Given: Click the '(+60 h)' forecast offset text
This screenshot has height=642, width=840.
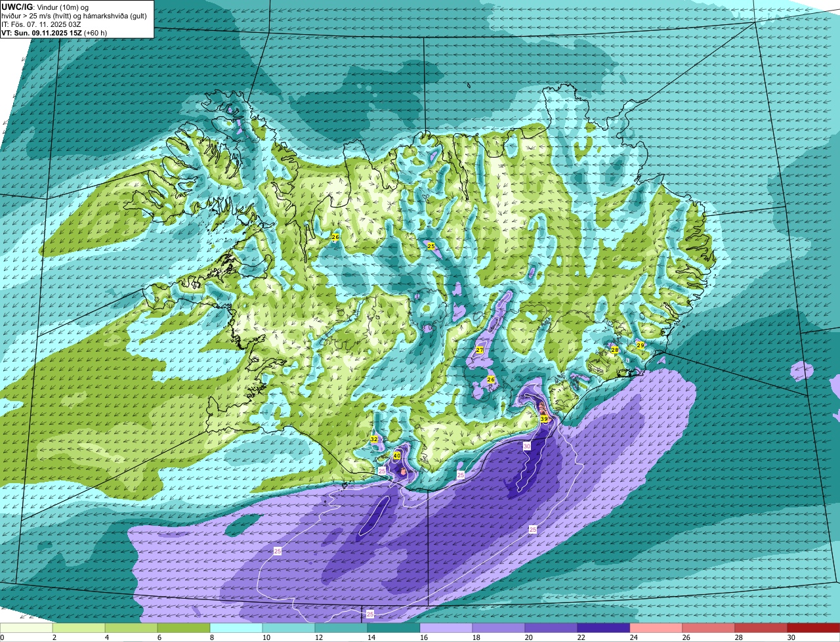Looking at the screenshot, I should coord(96,32).
